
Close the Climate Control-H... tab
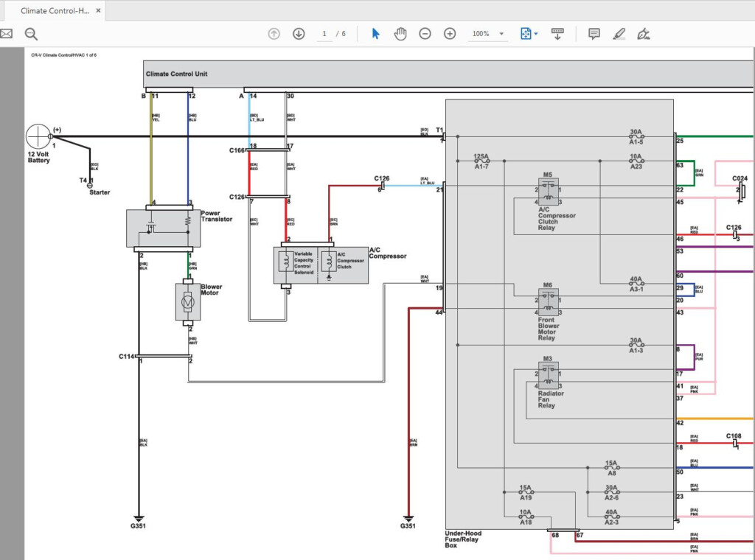point(98,10)
